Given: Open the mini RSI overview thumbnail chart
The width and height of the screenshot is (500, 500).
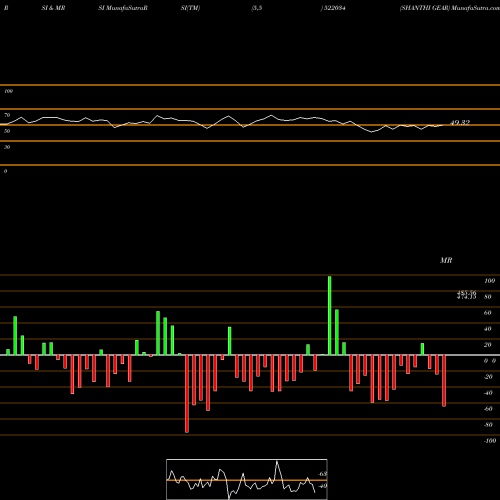Looking at the screenshot, I should [x=247, y=479].
